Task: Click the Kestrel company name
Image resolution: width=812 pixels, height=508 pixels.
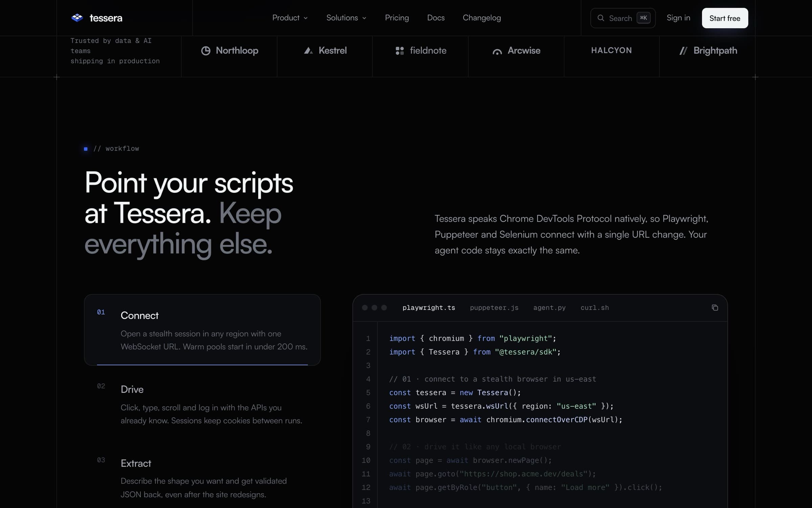Action: point(333,51)
